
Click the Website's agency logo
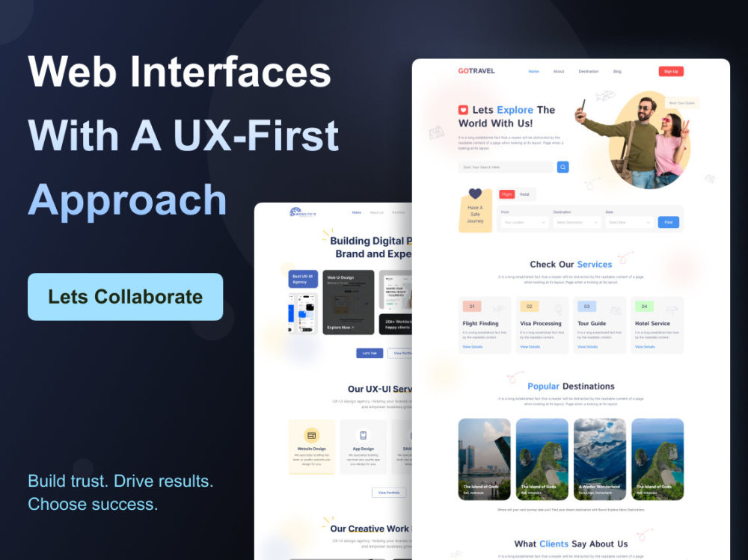pyautogui.click(x=302, y=213)
